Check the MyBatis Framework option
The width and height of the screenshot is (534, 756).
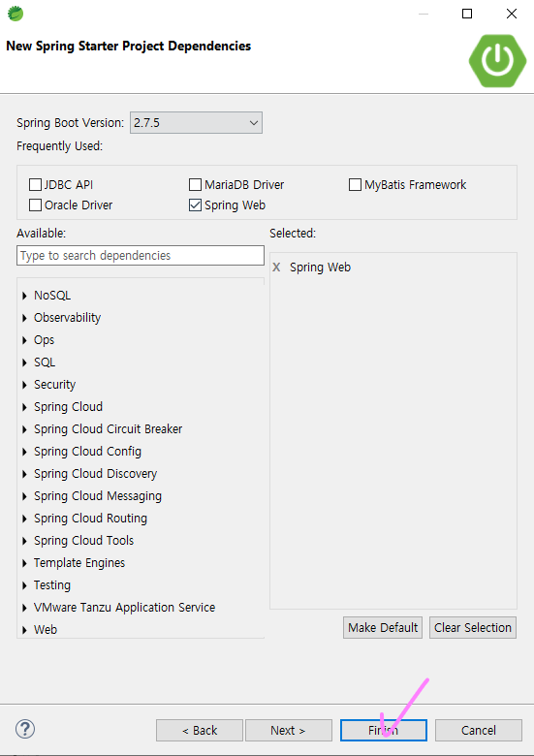click(356, 185)
